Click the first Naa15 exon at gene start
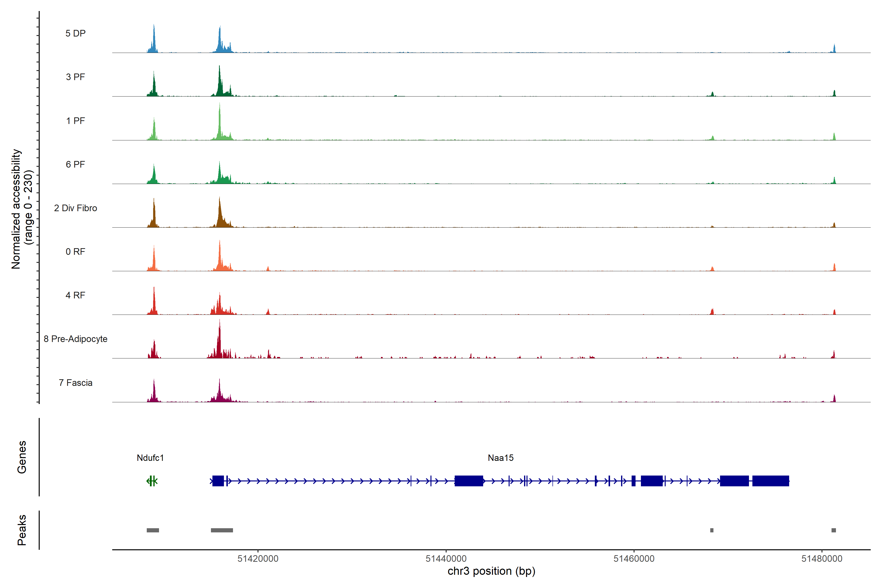This screenshot has width=882, height=588. click(x=218, y=481)
